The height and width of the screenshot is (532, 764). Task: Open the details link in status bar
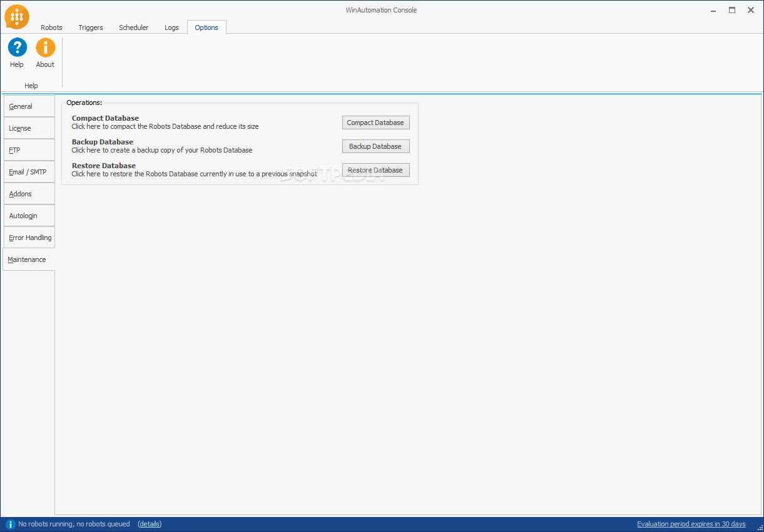[150, 524]
